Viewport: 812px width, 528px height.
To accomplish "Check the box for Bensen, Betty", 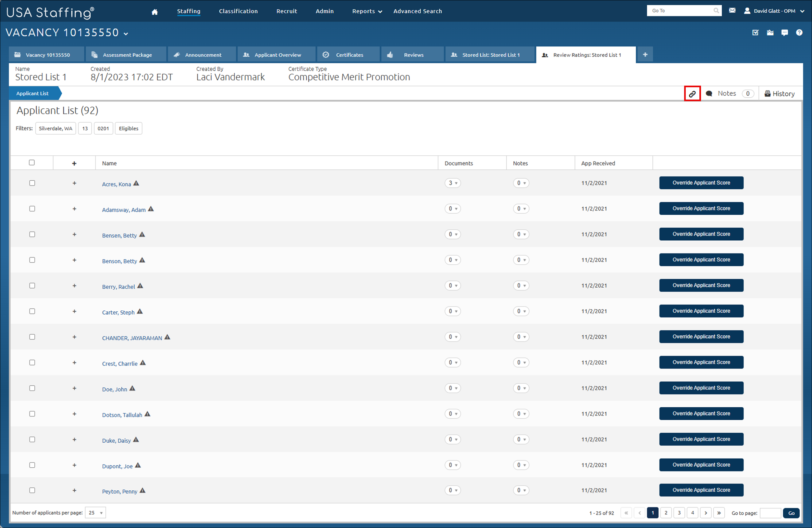I will 32,234.
